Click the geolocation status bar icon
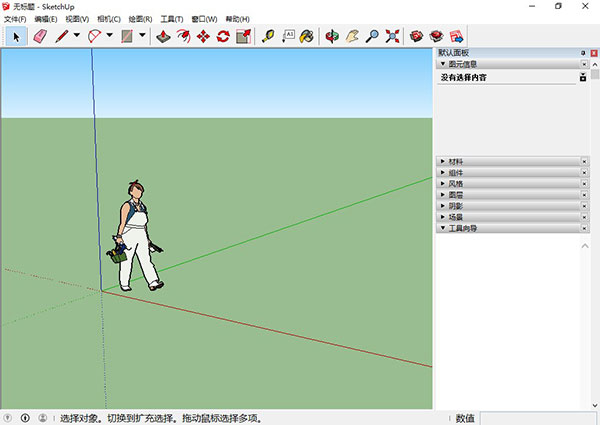 point(8,418)
